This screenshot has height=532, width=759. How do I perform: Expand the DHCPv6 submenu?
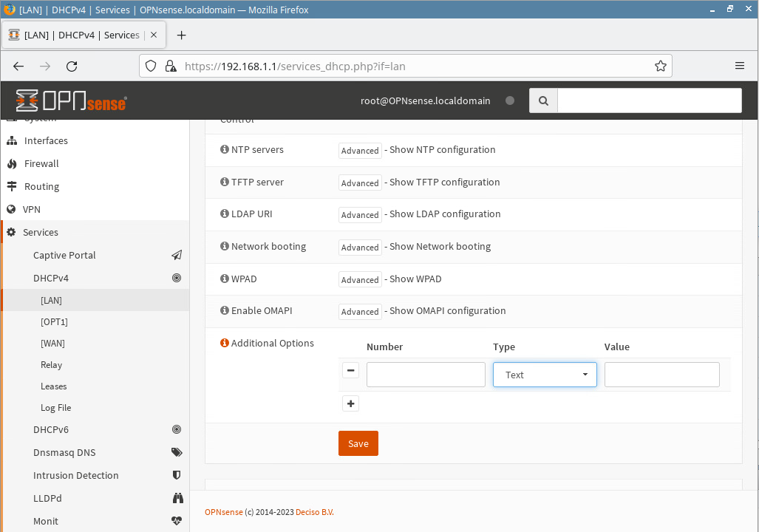tap(51, 429)
